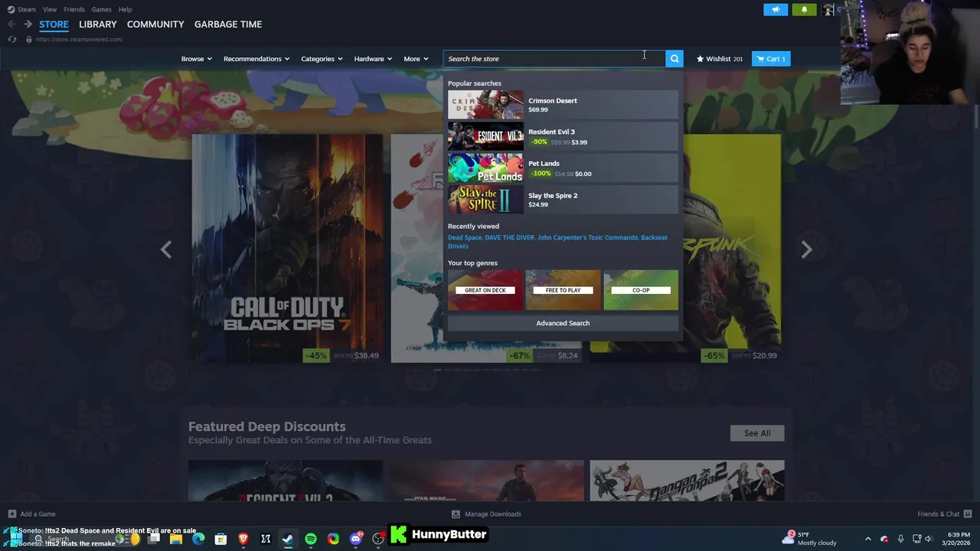This screenshot has height=551, width=980.
Task: Go back with the left navigation arrow
Action: (x=11, y=24)
